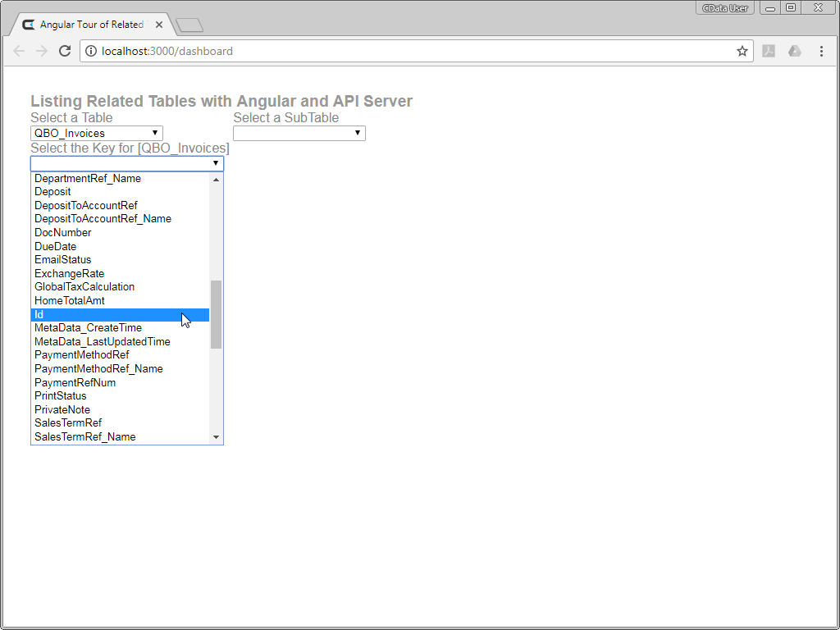Open a new browser tab
The width and height of the screenshot is (840, 630).
tap(189, 25)
